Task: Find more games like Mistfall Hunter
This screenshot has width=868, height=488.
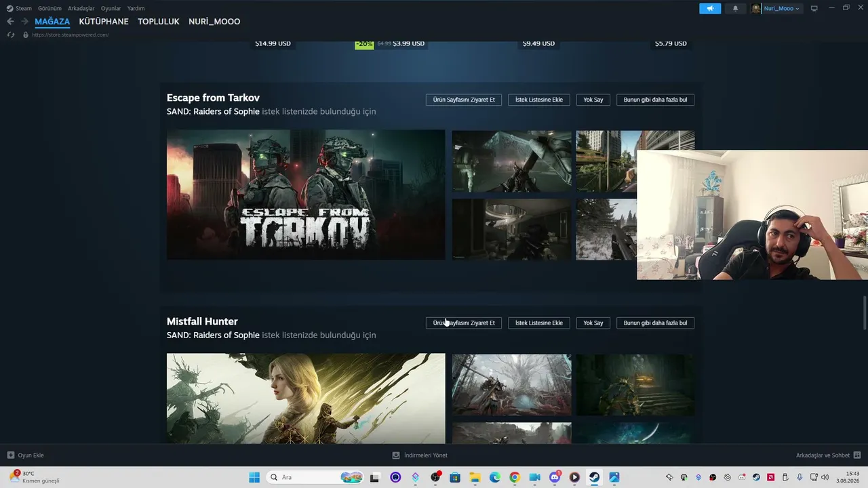Action: tap(655, 323)
